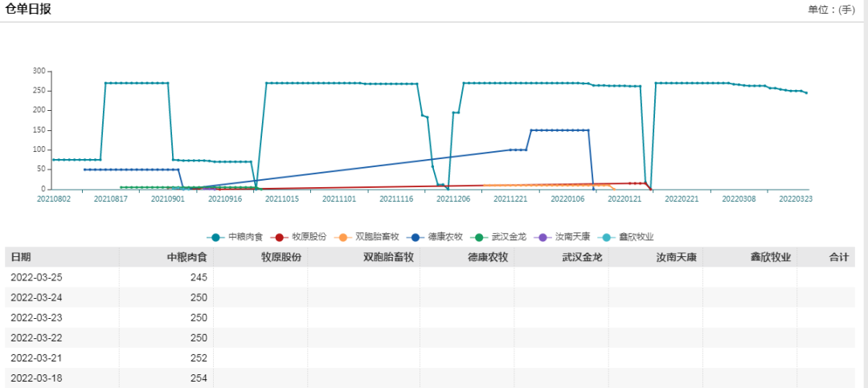This screenshot has height=388, width=868.
Task: Click the 武汉金龙 green legend marker
Action: [479, 237]
